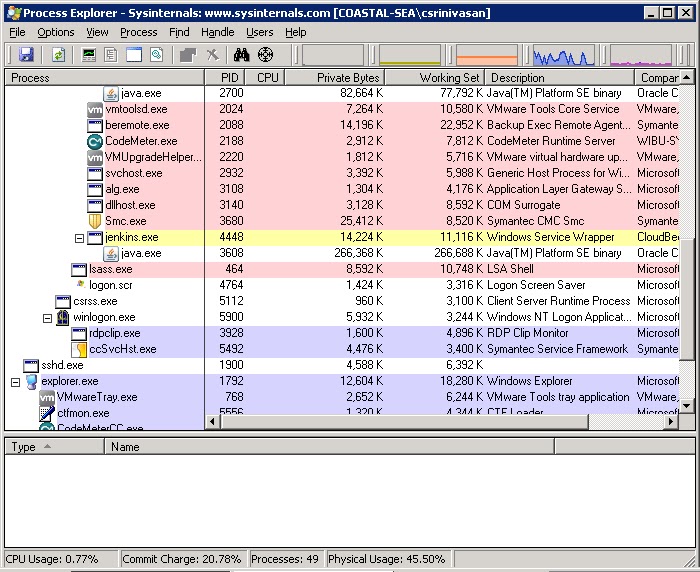Click the horizontal scrollbar right arrow

pyautogui.click(x=671, y=422)
